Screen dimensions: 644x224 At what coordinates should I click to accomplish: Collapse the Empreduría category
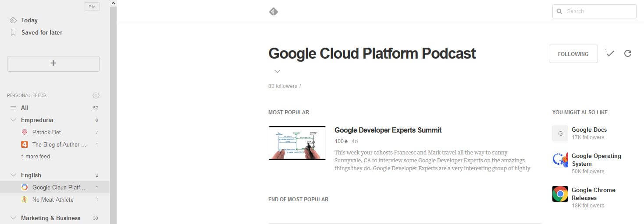click(x=13, y=120)
